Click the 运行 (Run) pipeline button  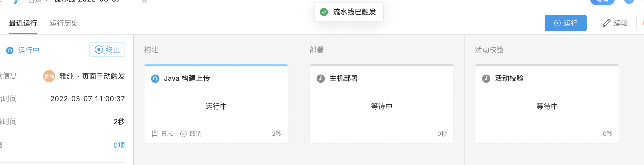[x=565, y=23]
